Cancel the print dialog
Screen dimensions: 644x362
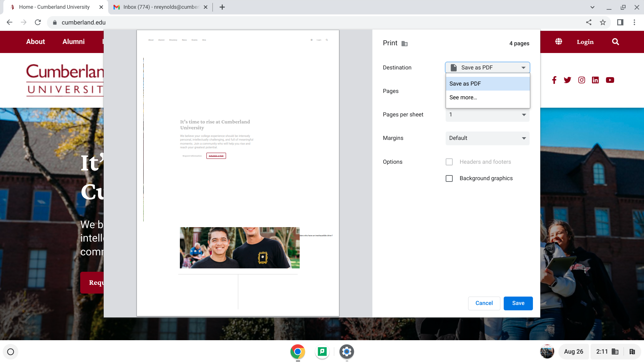coord(484,303)
